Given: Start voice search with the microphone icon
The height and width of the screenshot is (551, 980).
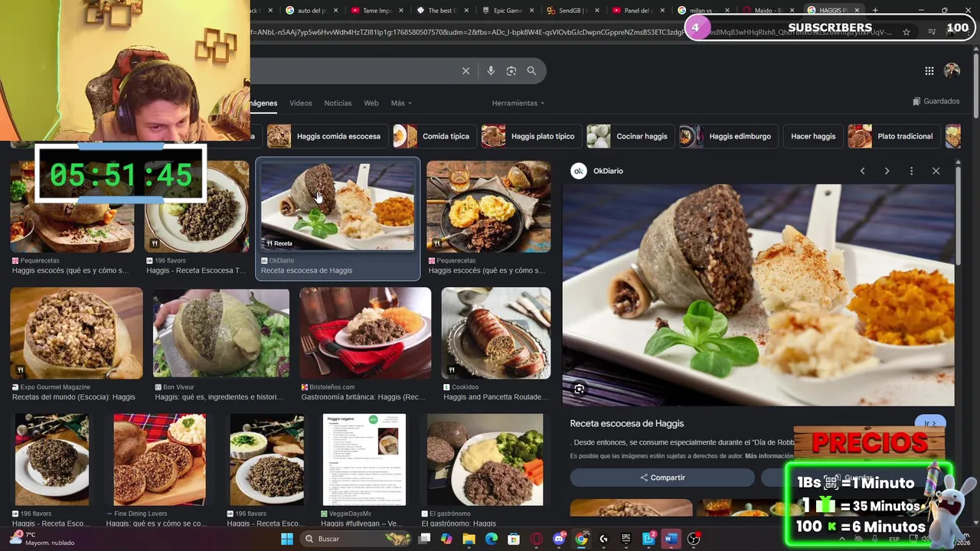Looking at the screenshot, I should tap(491, 71).
